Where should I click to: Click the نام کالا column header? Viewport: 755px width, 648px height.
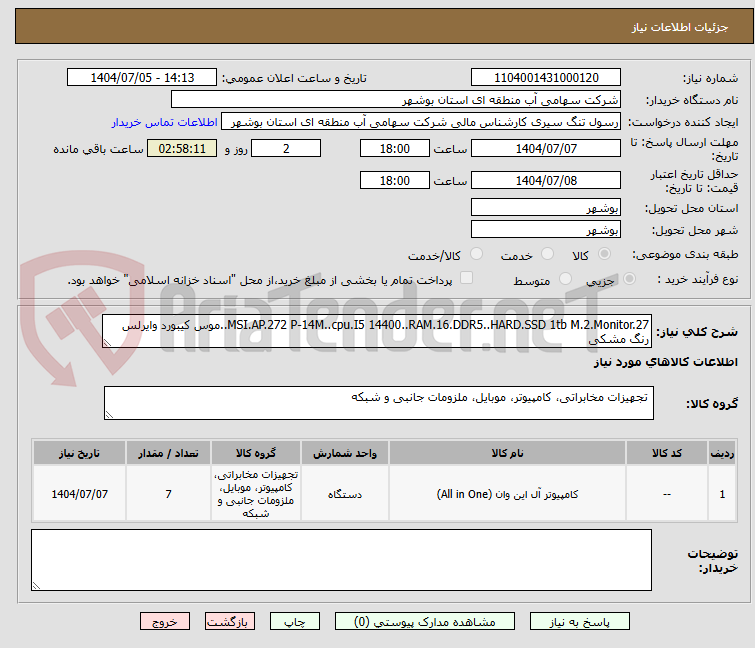point(507,453)
